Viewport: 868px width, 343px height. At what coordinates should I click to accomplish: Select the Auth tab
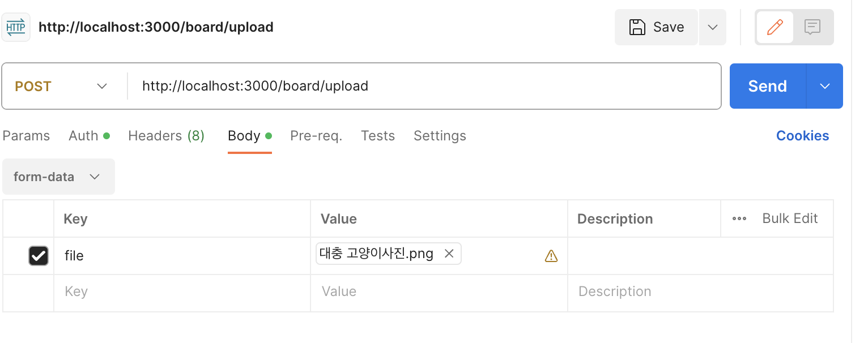[x=89, y=136]
